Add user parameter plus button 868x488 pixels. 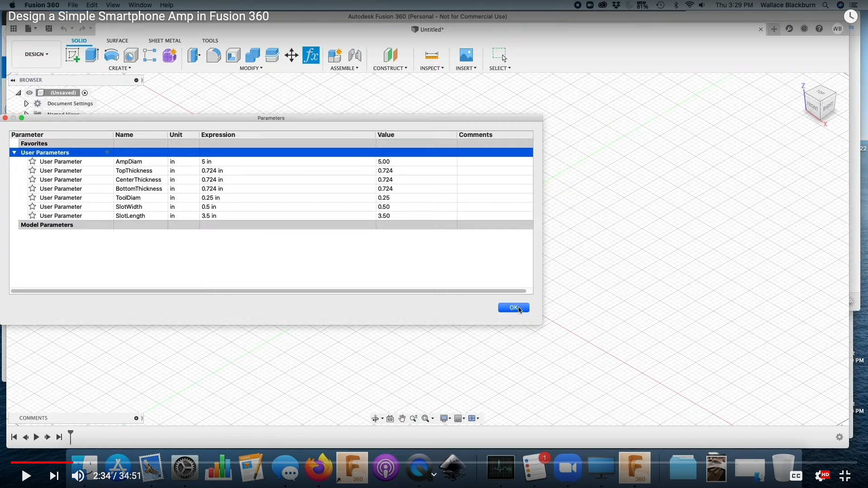[x=107, y=152]
